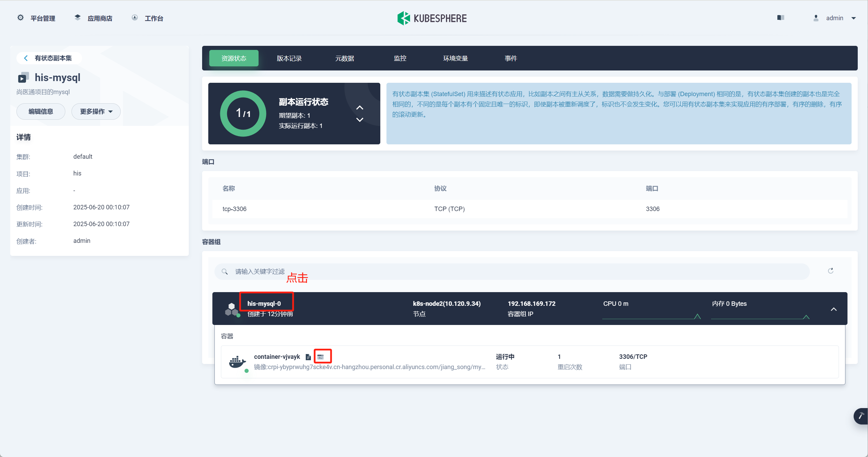Image resolution: width=868 pixels, height=457 pixels.
Task: Click the search magnifier icon in pod filter
Action: (225, 272)
